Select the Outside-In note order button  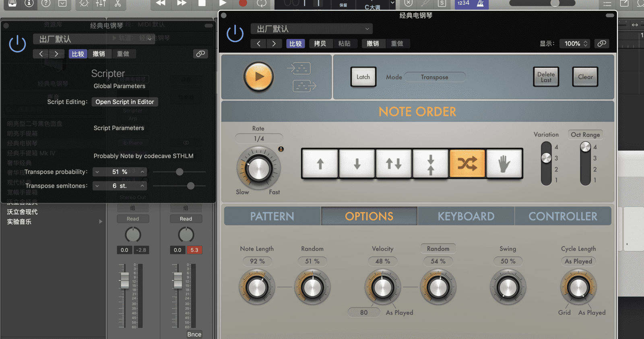431,163
